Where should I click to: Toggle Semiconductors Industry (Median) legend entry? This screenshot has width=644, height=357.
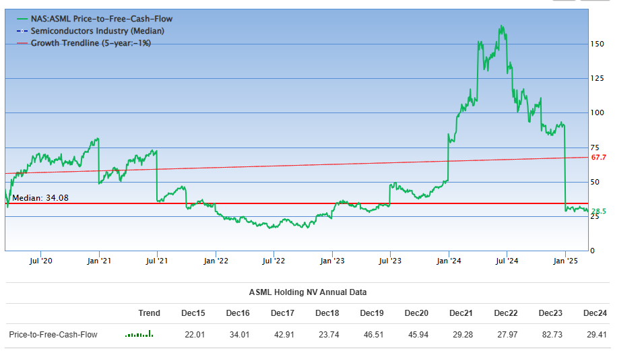coord(90,31)
